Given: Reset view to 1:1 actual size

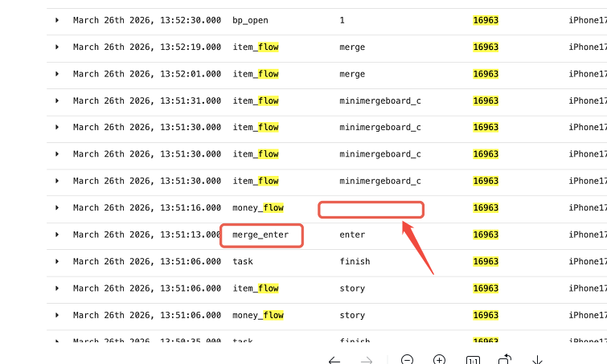Looking at the screenshot, I should (473, 360).
